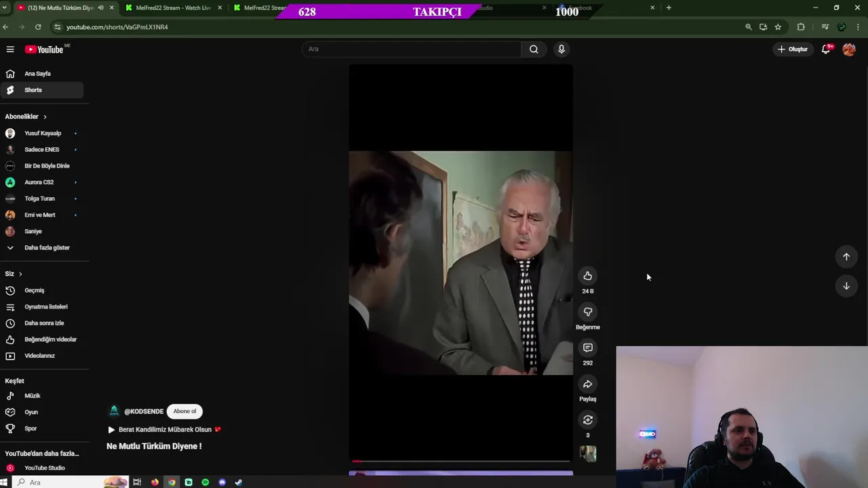This screenshot has width=868, height=488.
Task: Open Discord from the taskbar
Action: click(222, 482)
